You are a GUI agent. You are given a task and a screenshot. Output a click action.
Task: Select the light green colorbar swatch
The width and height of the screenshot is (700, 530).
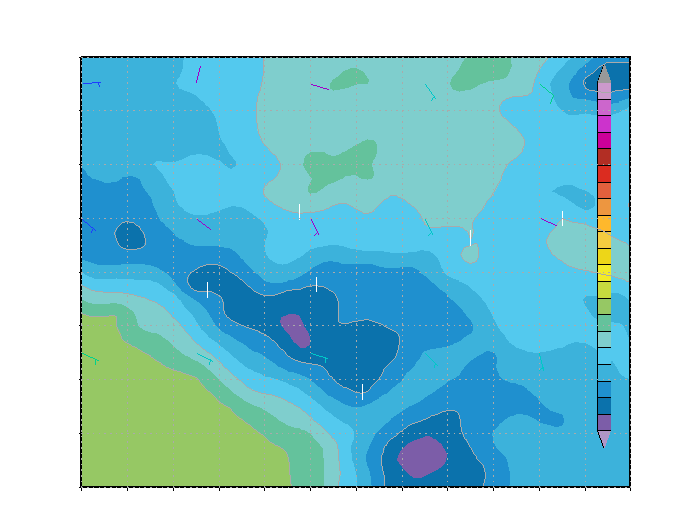[x=604, y=306]
